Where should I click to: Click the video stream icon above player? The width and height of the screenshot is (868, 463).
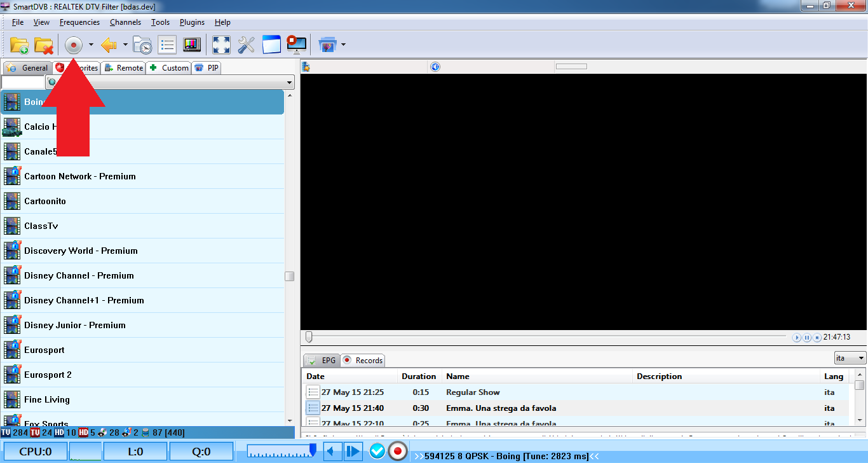click(x=306, y=67)
